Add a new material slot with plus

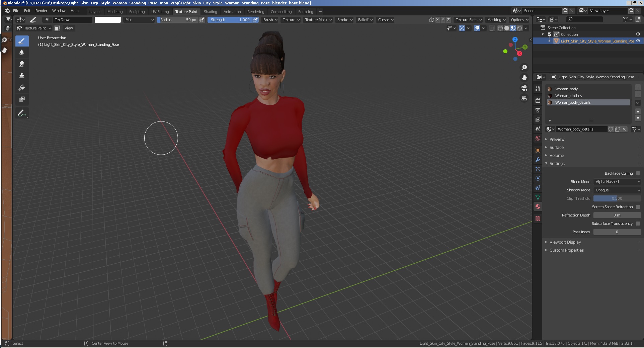[x=638, y=87]
